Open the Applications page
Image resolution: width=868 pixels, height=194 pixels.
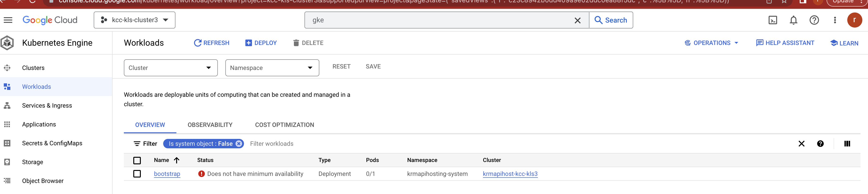tap(39, 124)
